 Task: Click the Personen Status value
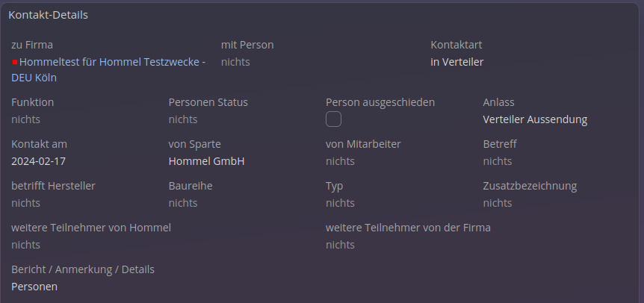(x=183, y=119)
